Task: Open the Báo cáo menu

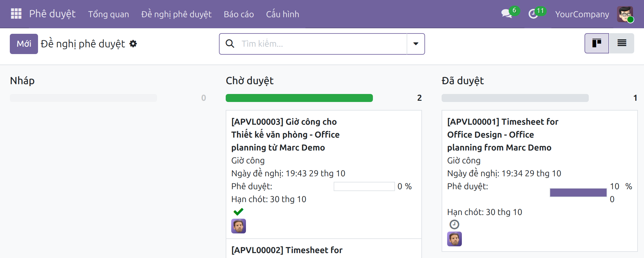Action: (x=239, y=14)
